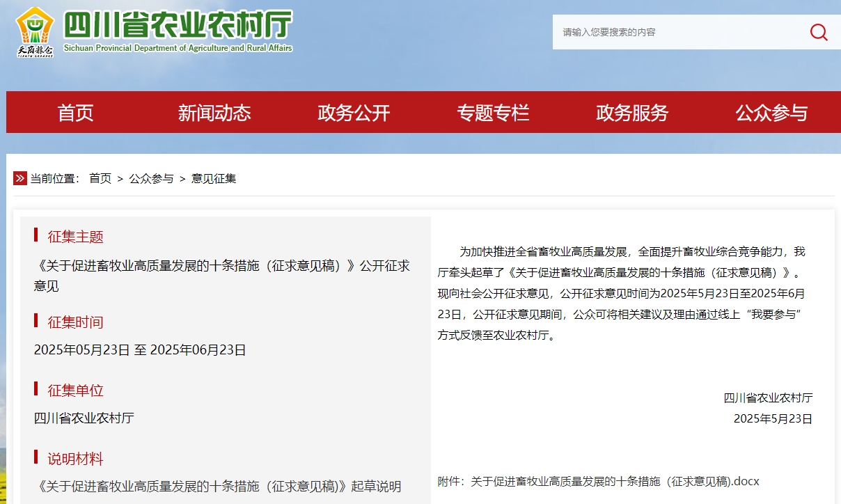Image resolution: width=841 pixels, height=504 pixels.
Task: Open the 公众参与 navigation menu
Action: point(771,112)
